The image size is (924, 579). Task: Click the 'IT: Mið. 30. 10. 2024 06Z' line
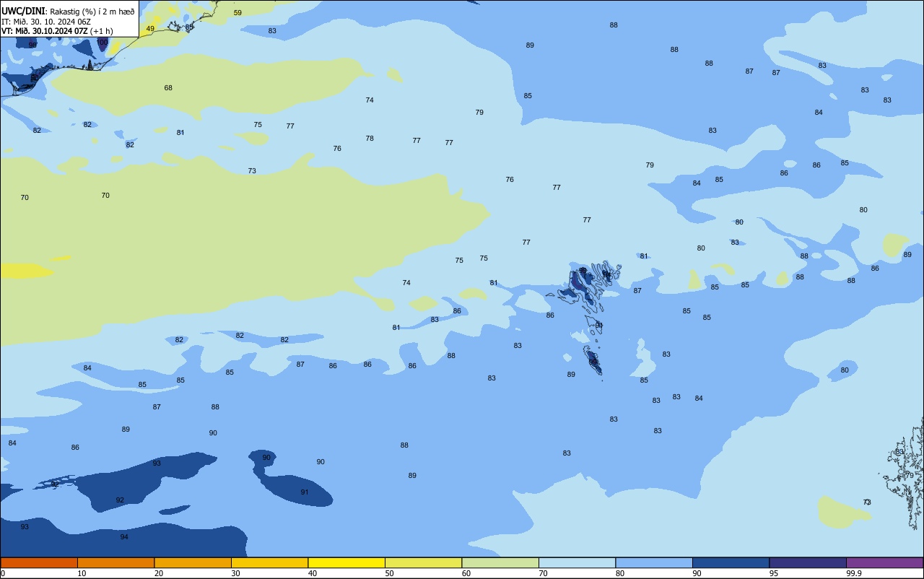[45, 21]
